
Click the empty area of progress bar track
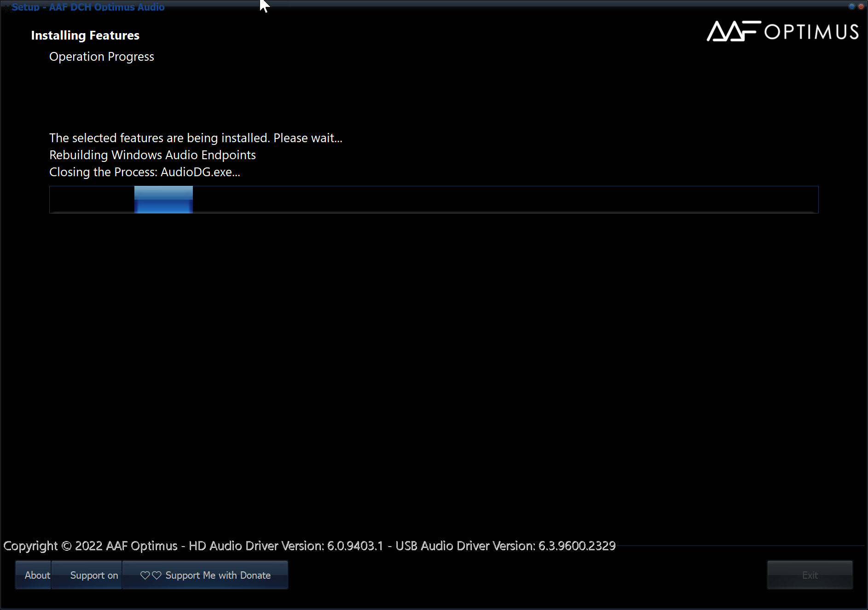point(506,200)
